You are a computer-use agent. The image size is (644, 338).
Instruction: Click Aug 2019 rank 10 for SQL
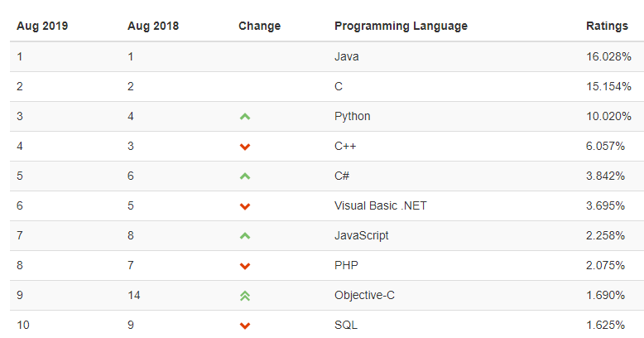(23, 325)
